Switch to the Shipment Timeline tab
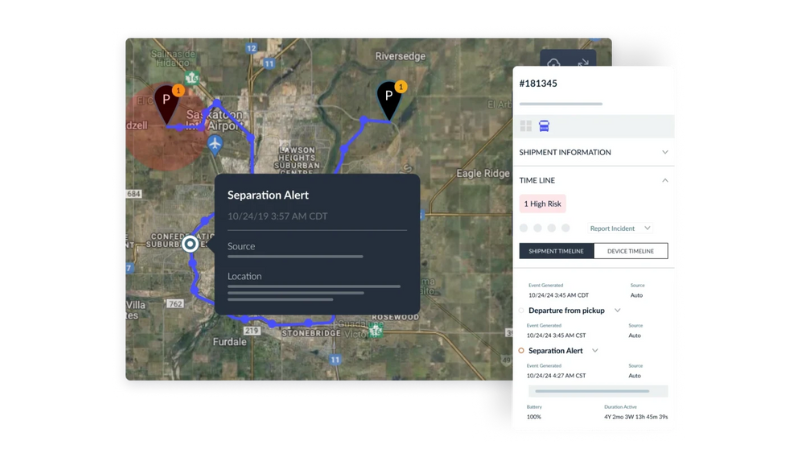Screen dimensions: 800x469 (x=556, y=251)
